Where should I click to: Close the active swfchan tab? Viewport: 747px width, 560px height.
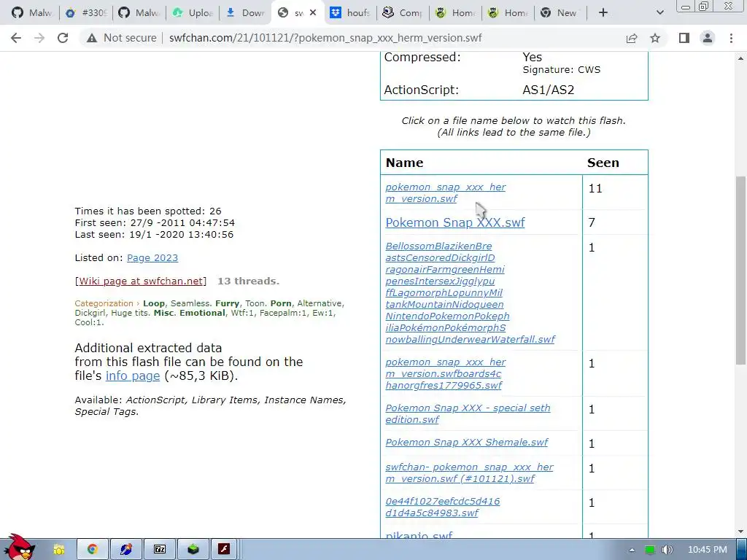pos(313,13)
